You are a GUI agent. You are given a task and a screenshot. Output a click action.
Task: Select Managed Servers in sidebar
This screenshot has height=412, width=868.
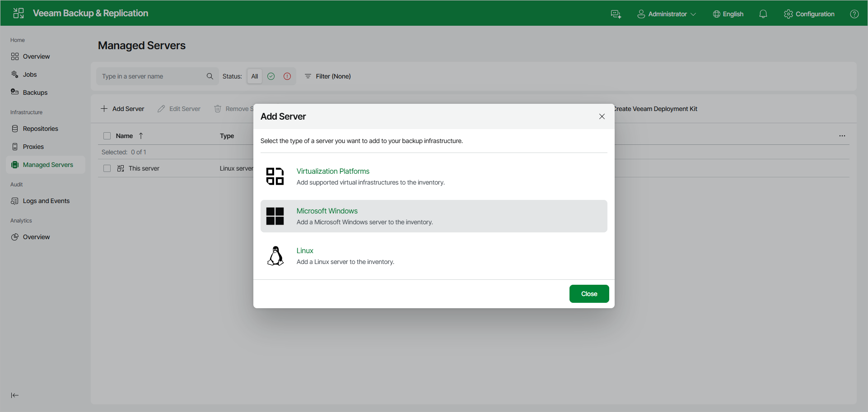(46, 165)
